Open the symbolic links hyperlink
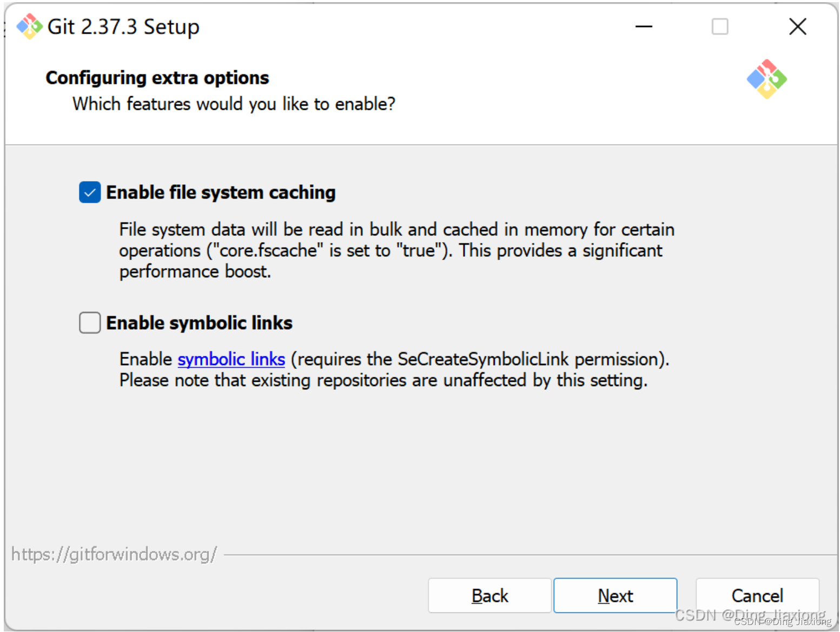 [231, 360]
